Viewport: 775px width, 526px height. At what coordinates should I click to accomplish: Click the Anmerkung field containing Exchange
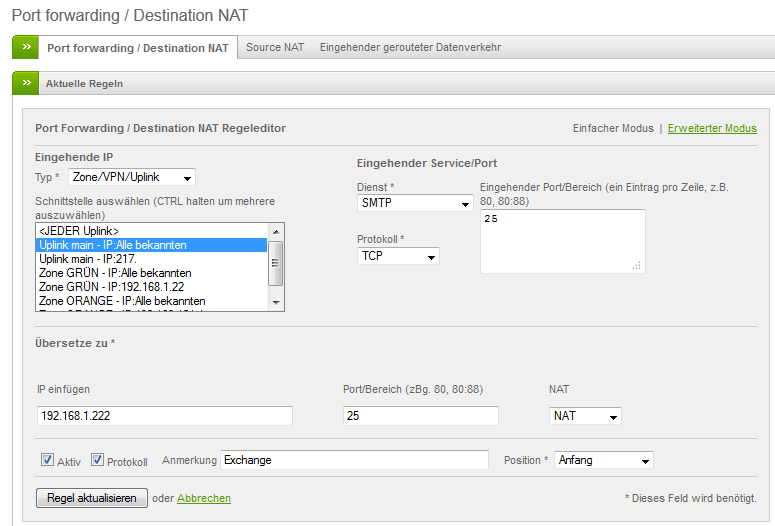(354, 460)
